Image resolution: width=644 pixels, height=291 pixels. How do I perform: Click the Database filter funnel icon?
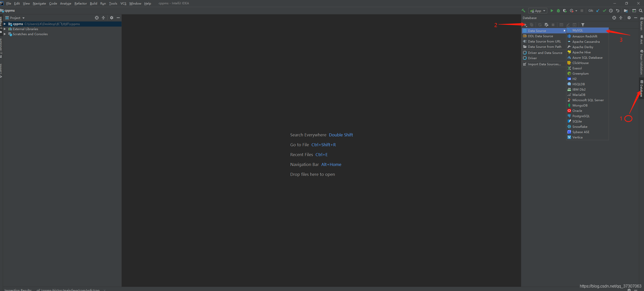tap(583, 25)
